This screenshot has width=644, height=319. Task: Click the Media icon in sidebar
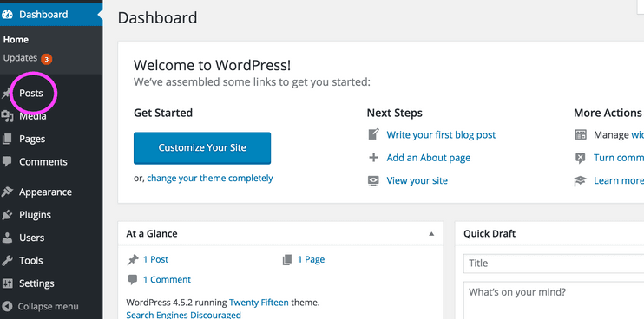click(x=7, y=116)
